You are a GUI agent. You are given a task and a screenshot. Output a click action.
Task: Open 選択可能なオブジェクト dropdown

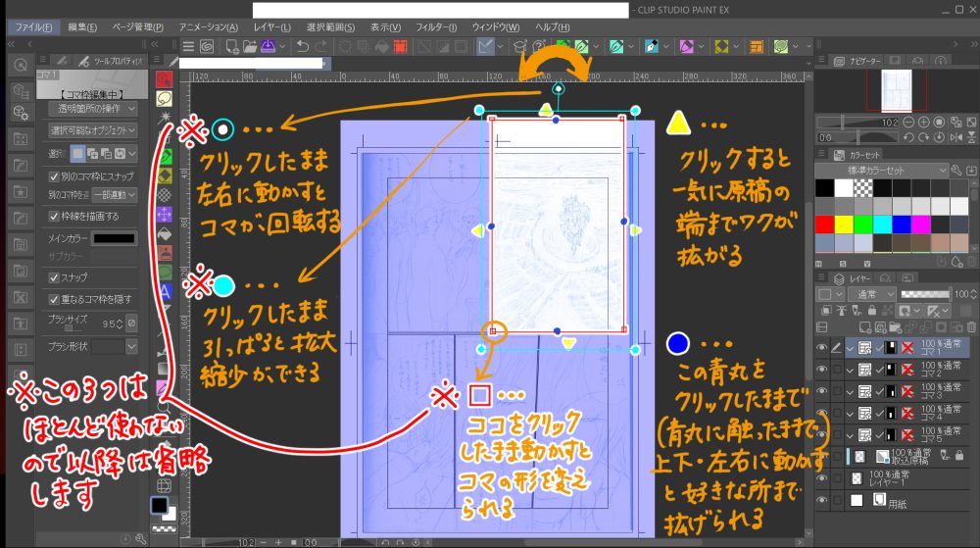coord(92,130)
